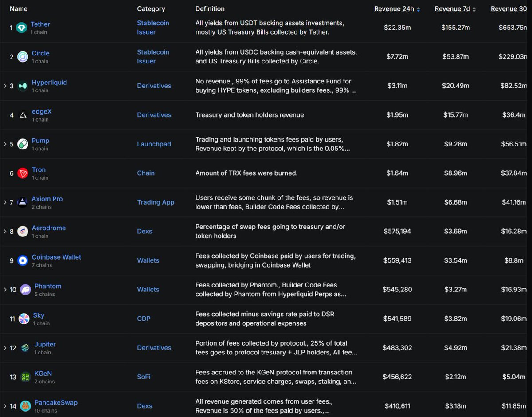
Task: Open the Coinbase Wallet protocol link
Action: point(56,257)
